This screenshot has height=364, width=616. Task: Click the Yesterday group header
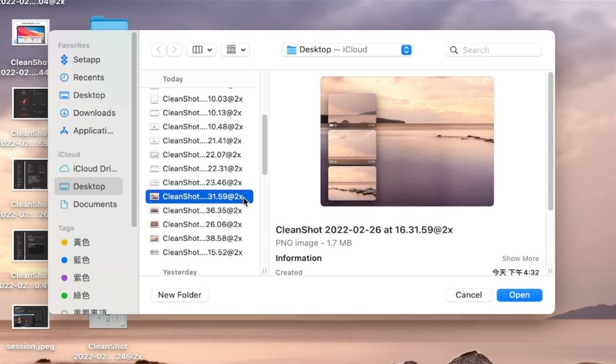(x=179, y=272)
